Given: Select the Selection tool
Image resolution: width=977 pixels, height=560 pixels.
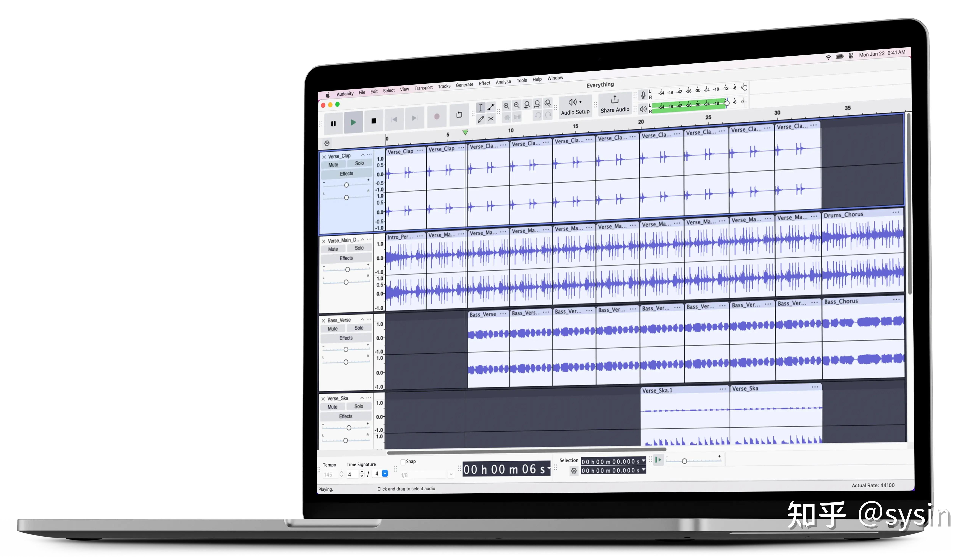Looking at the screenshot, I should [481, 108].
